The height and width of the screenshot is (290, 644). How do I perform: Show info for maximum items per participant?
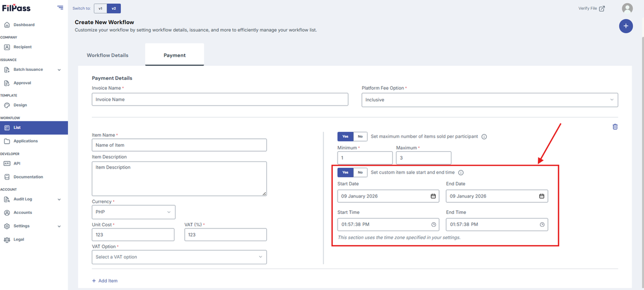coord(484,137)
